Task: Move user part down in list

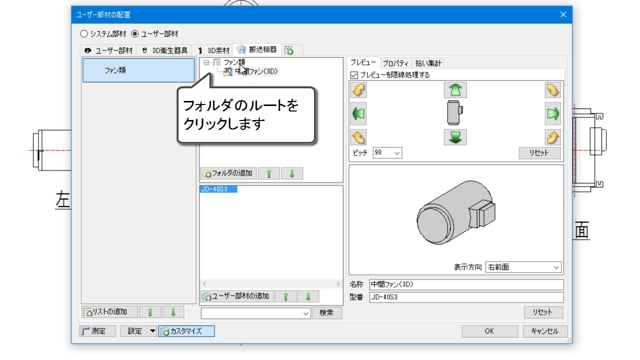Action: pos(308,296)
